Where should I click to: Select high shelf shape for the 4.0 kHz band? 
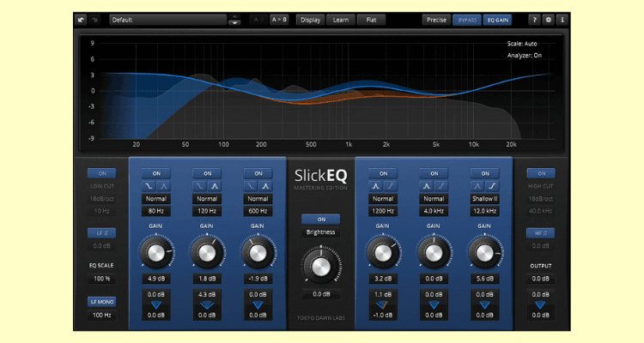(441, 186)
